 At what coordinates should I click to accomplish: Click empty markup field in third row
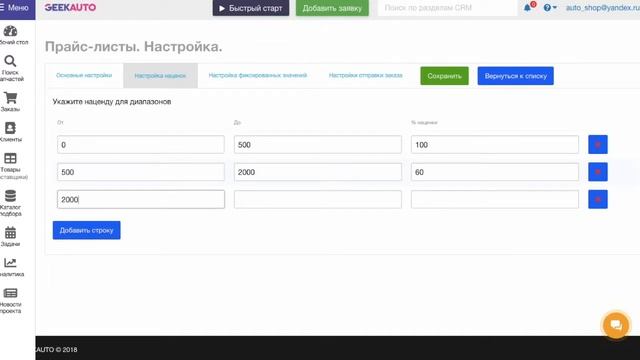coord(495,199)
